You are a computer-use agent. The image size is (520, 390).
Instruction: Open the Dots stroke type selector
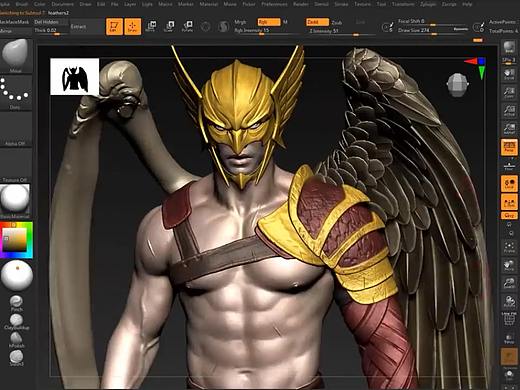tap(16, 92)
